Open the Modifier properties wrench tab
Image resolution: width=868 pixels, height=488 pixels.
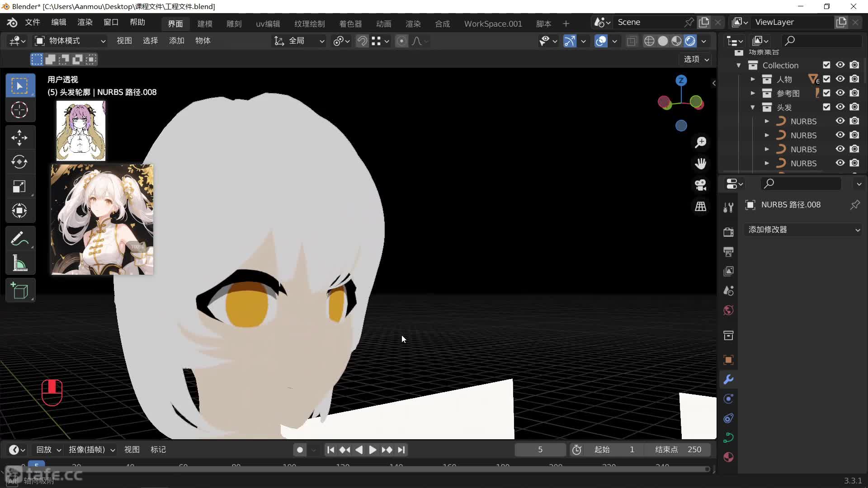click(728, 380)
